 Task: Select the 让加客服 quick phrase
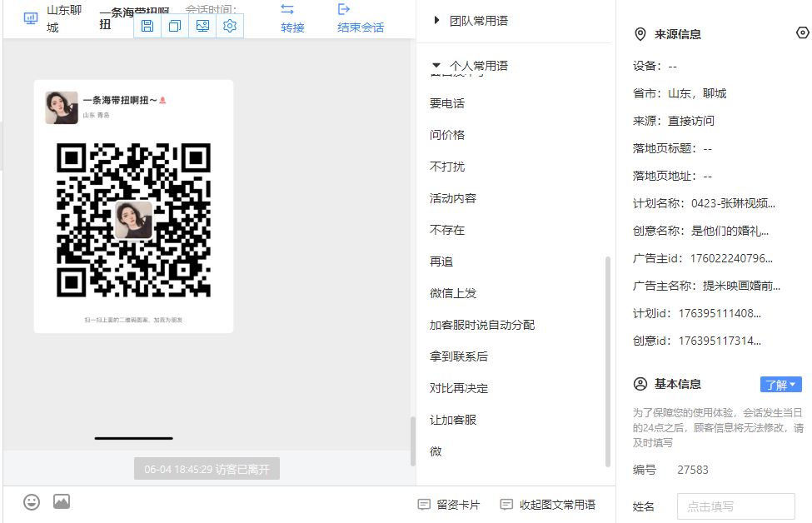point(452,420)
